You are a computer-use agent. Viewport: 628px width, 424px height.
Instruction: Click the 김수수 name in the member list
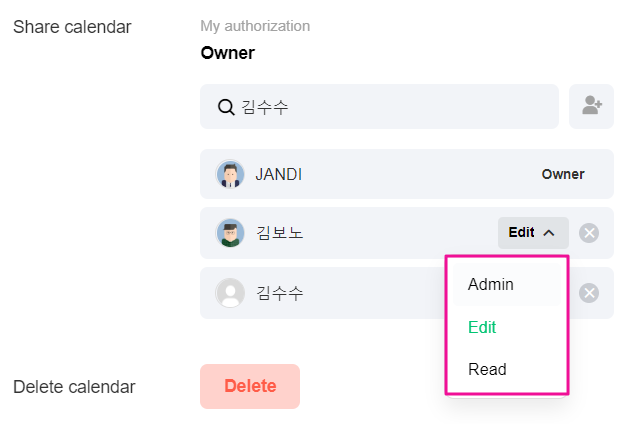click(280, 293)
